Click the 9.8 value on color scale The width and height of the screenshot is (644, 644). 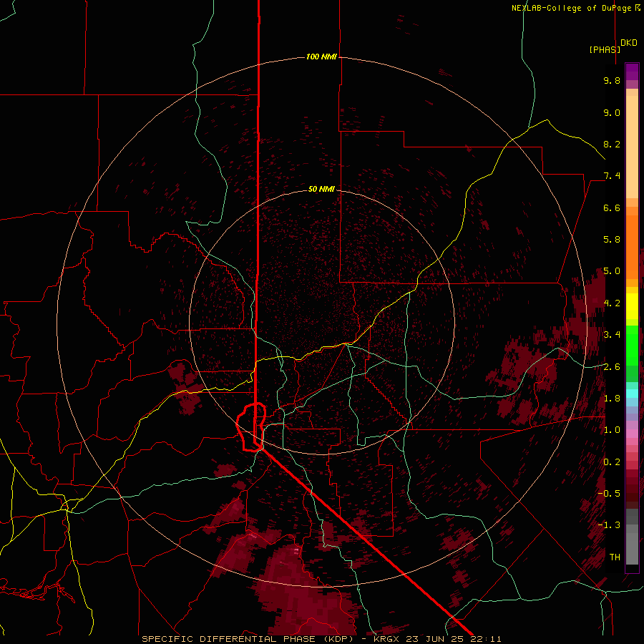(x=612, y=80)
